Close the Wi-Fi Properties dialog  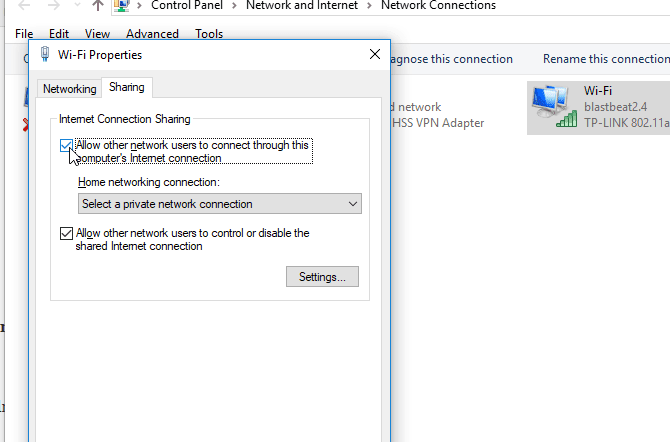(x=375, y=54)
